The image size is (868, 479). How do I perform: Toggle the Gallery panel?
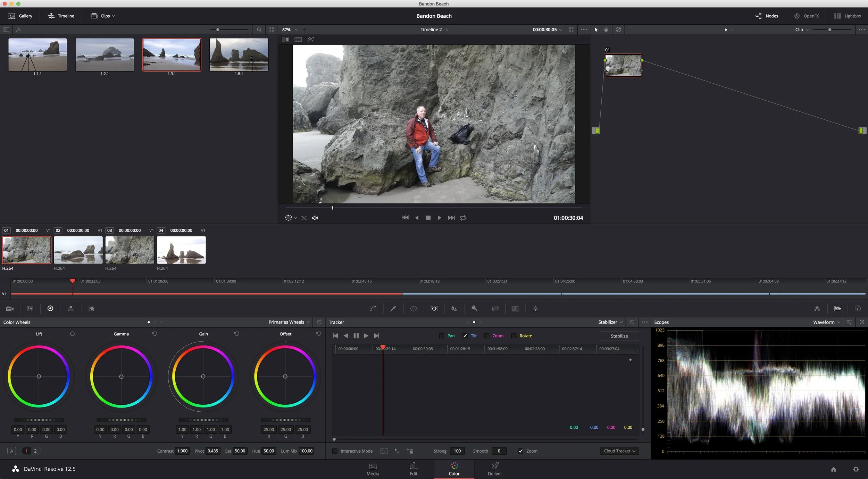point(20,16)
